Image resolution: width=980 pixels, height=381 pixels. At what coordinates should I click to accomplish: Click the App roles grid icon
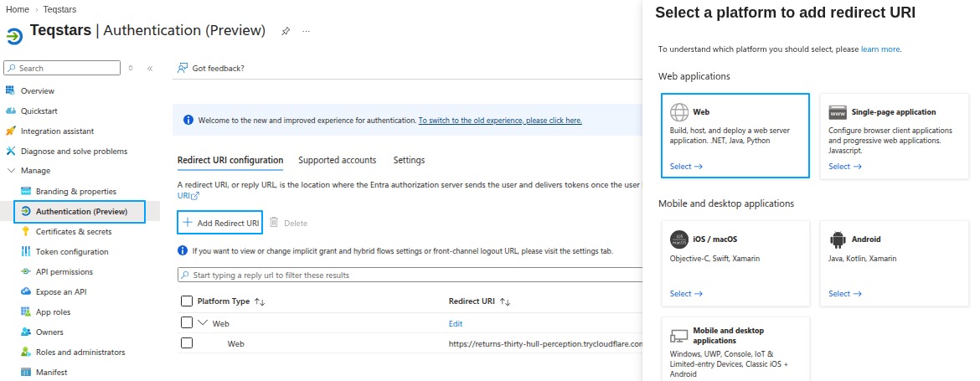click(x=26, y=311)
